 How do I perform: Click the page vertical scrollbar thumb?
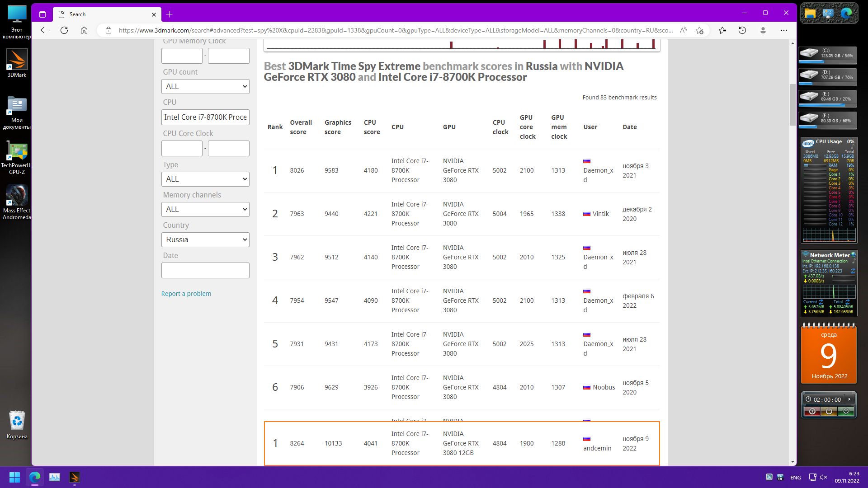click(792, 105)
